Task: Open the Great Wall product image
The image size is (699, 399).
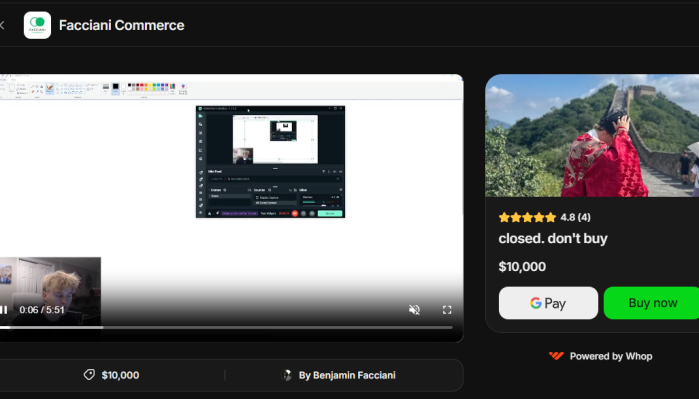Action: tap(592, 136)
